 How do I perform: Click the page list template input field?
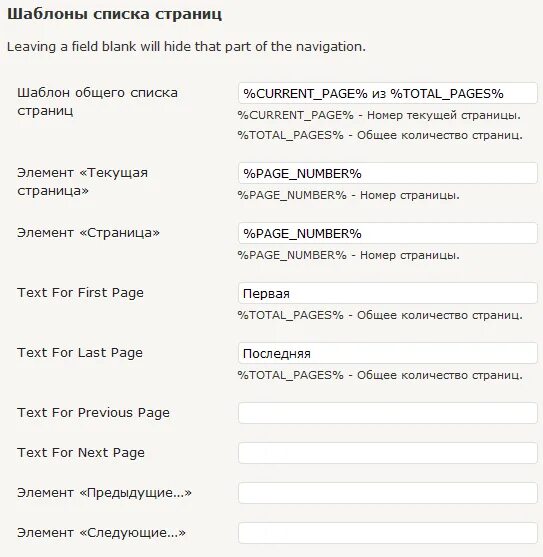point(388,93)
